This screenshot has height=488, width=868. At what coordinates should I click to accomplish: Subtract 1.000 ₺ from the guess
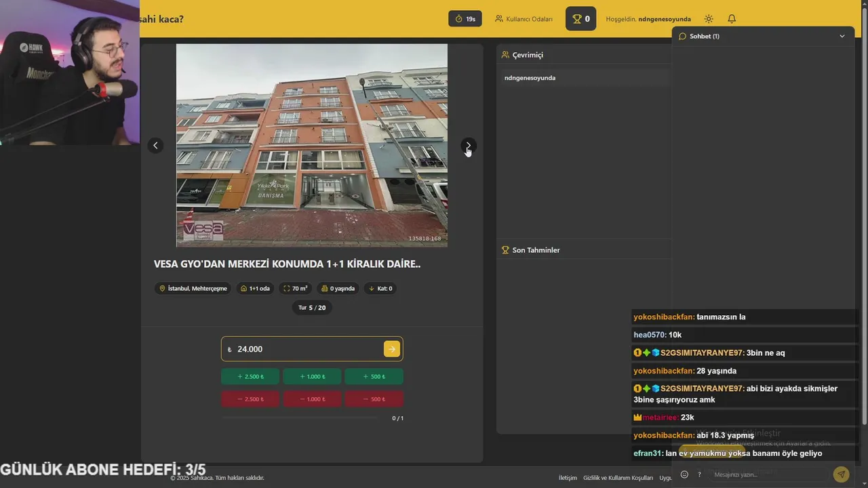(x=312, y=399)
